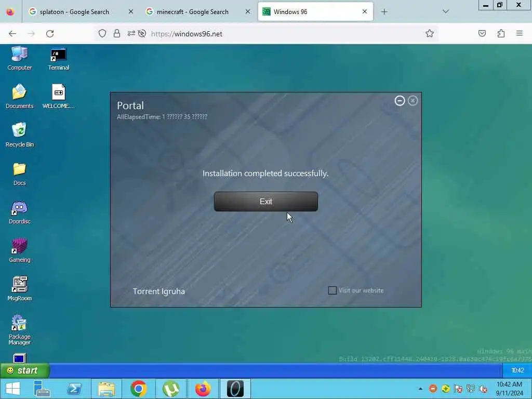Open Google Chrome from taskbar
Viewport: 532px width, 399px height.
[x=138, y=389]
